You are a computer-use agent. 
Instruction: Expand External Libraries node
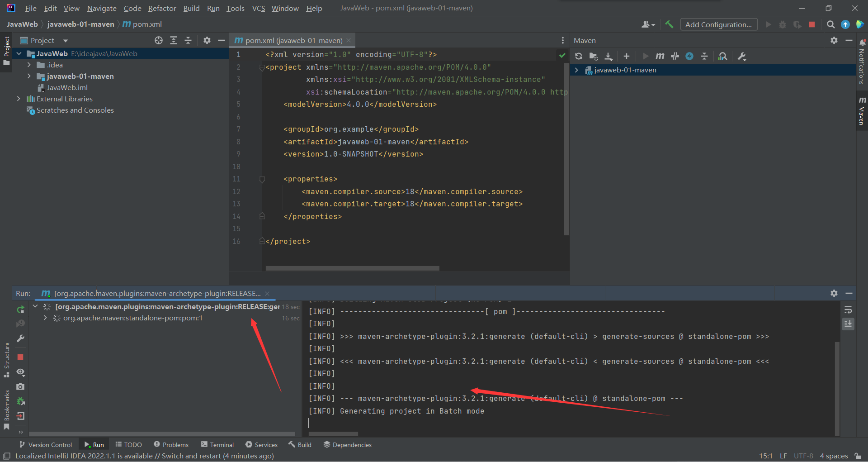pyautogui.click(x=19, y=99)
